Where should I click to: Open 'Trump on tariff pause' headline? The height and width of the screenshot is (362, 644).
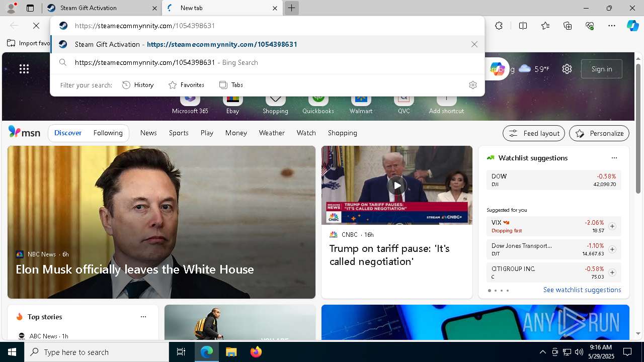tap(389, 255)
